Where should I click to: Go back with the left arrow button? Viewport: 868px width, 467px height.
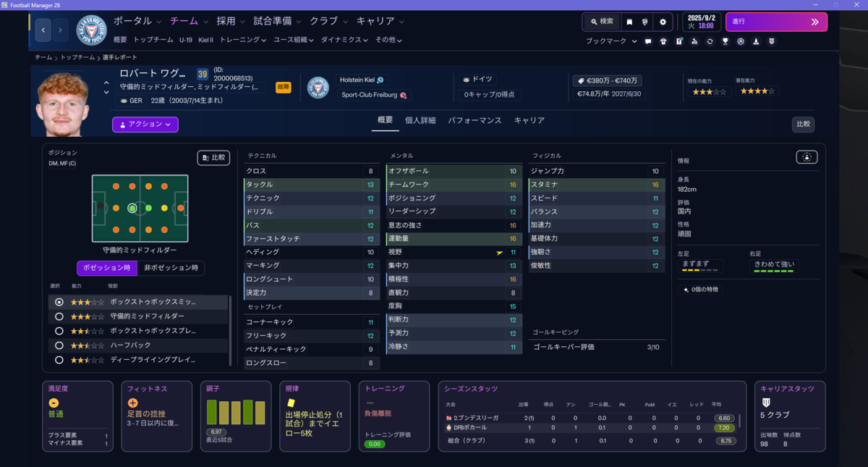click(x=43, y=30)
